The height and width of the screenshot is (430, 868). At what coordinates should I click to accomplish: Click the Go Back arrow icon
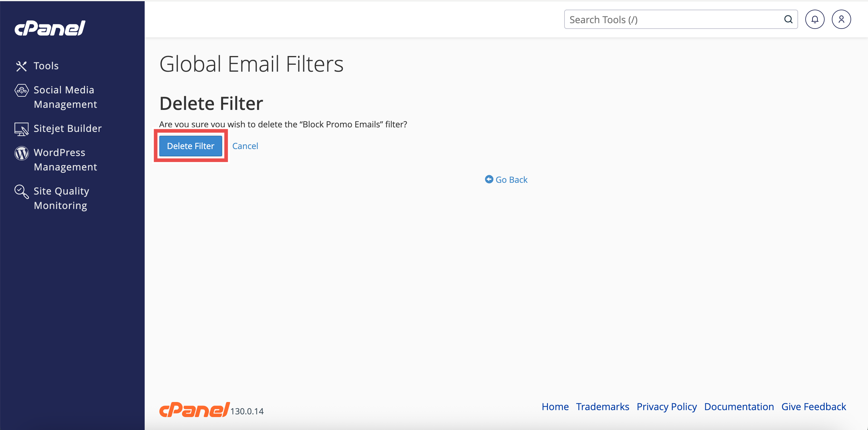(x=489, y=179)
